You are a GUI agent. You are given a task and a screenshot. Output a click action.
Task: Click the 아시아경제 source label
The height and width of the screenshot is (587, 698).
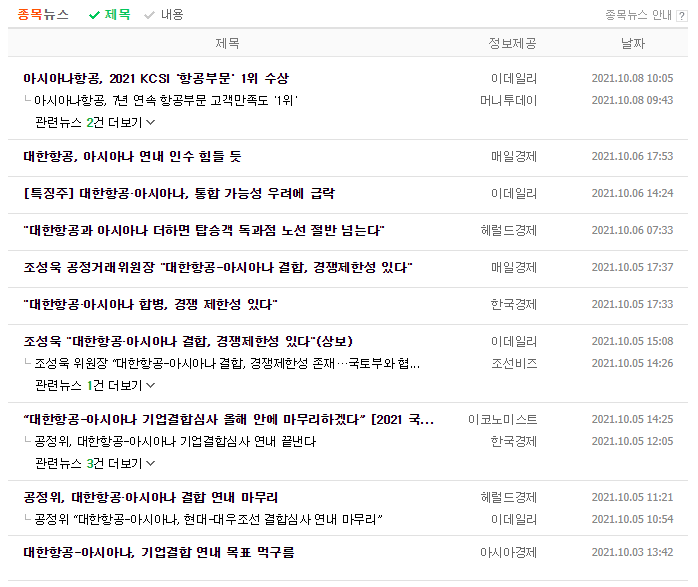508,553
